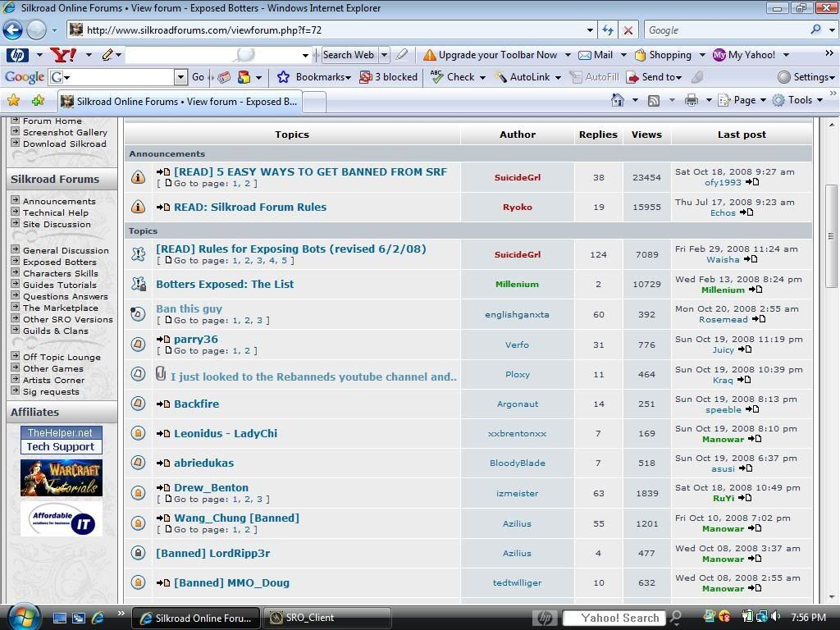Open Shopping from the Yahoo toolbar
The width and height of the screenshot is (840, 630).
click(x=663, y=55)
